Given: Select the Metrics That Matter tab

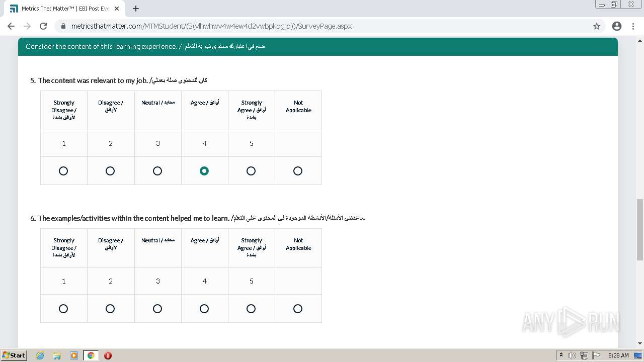Looking at the screenshot, I should [x=64, y=9].
